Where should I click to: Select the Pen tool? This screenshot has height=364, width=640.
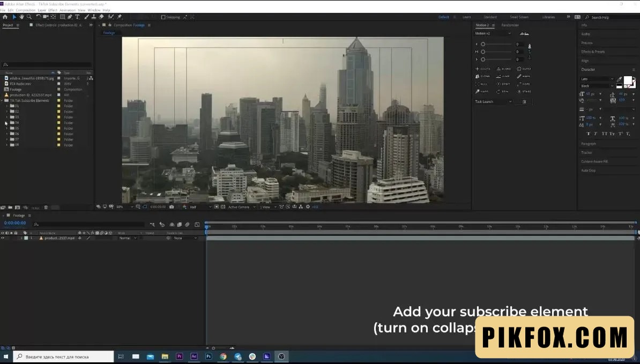coord(70,17)
